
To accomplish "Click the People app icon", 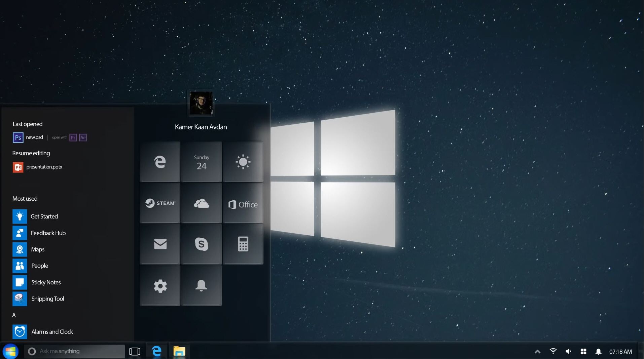I will pos(20,266).
